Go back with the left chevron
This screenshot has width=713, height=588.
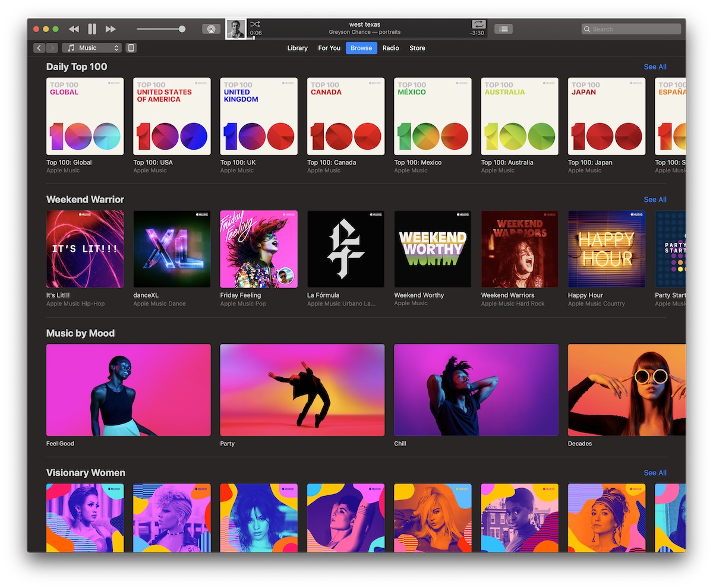(x=40, y=48)
